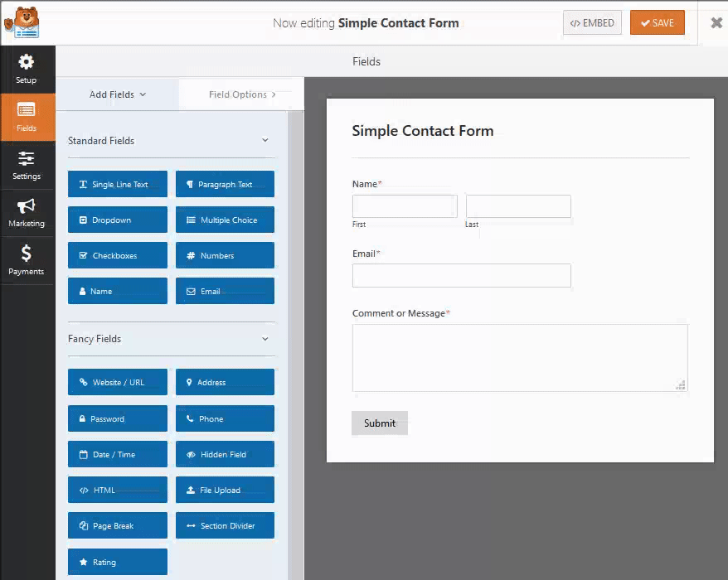Click the Email field label in preview

pyautogui.click(x=366, y=254)
